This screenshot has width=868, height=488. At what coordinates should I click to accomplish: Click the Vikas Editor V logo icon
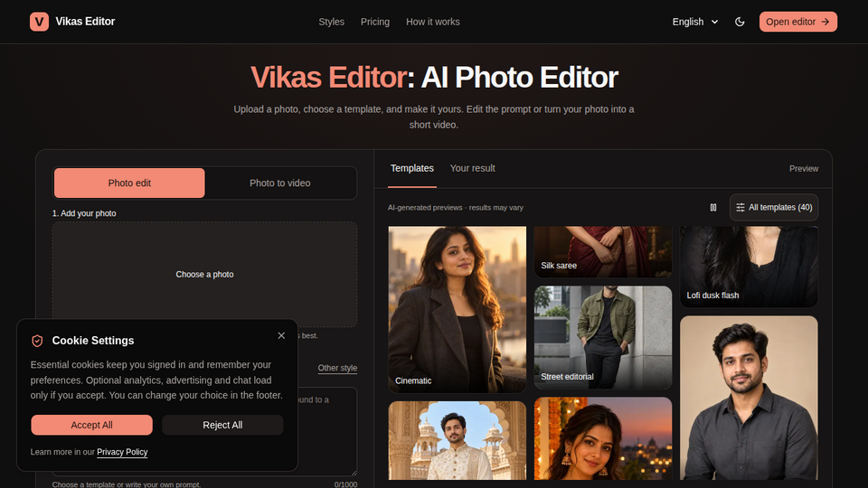(39, 22)
